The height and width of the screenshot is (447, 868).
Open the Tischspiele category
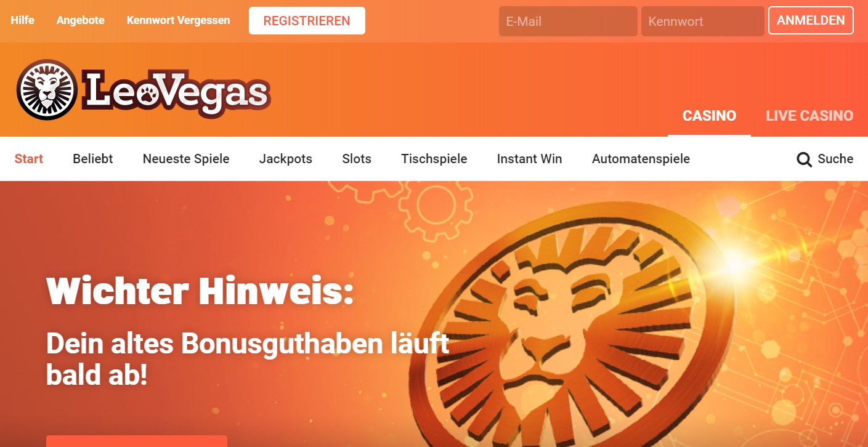point(434,159)
